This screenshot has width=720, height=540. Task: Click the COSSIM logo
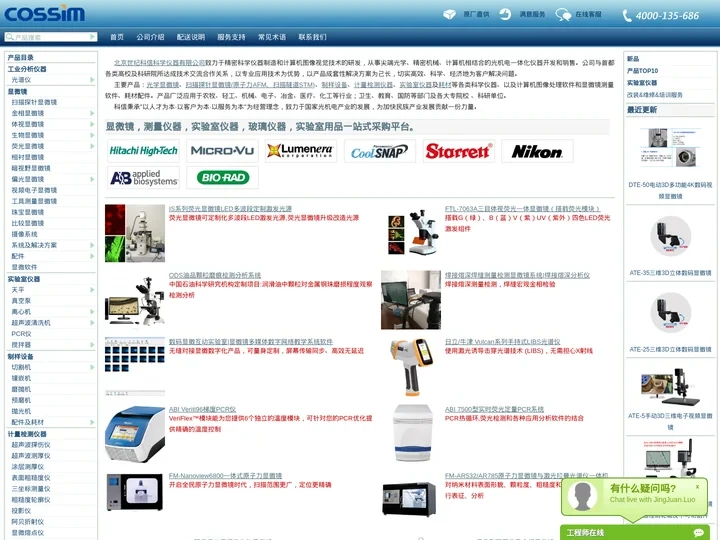click(x=45, y=14)
